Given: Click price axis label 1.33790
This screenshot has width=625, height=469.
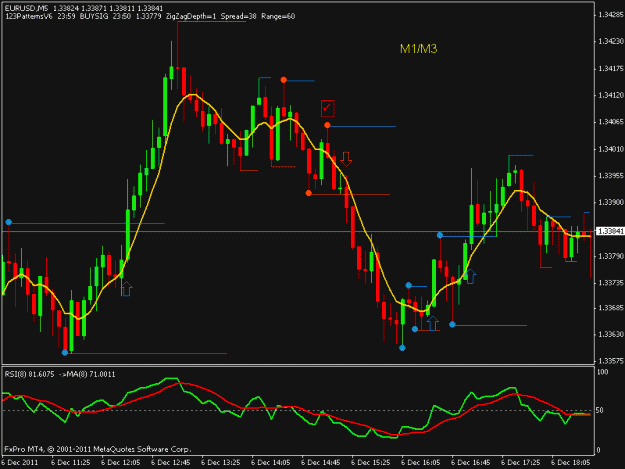Looking at the screenshot, I should coord(611,256).
